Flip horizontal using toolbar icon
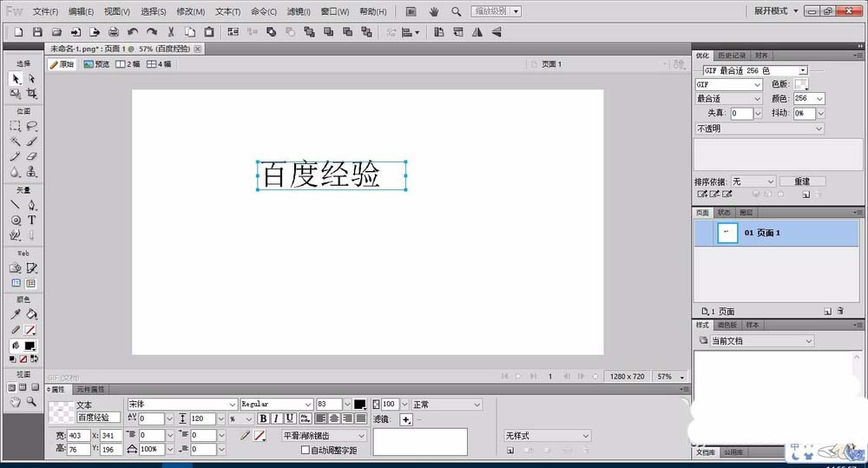Viewport: 868px width, 468px height. pyautogui.click(x=477, y=32)
